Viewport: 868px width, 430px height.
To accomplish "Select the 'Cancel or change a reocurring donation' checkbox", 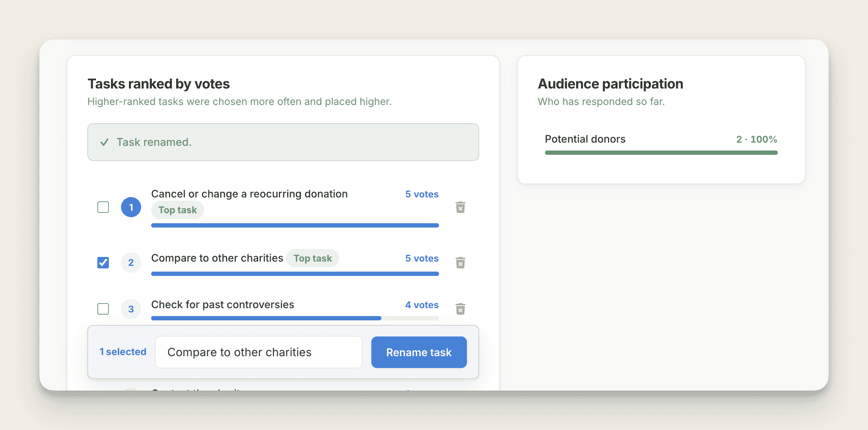I will (103, 207).
